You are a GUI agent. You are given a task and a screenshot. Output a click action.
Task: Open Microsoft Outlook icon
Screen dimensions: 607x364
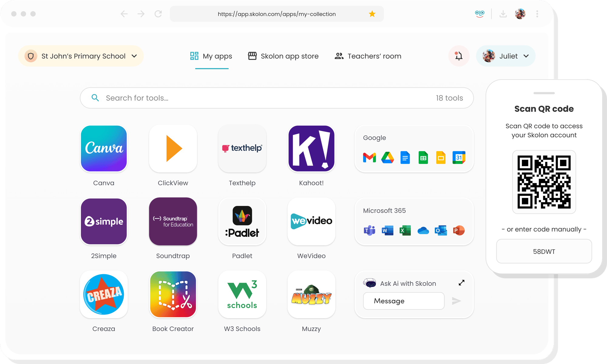tap(441, 231)
